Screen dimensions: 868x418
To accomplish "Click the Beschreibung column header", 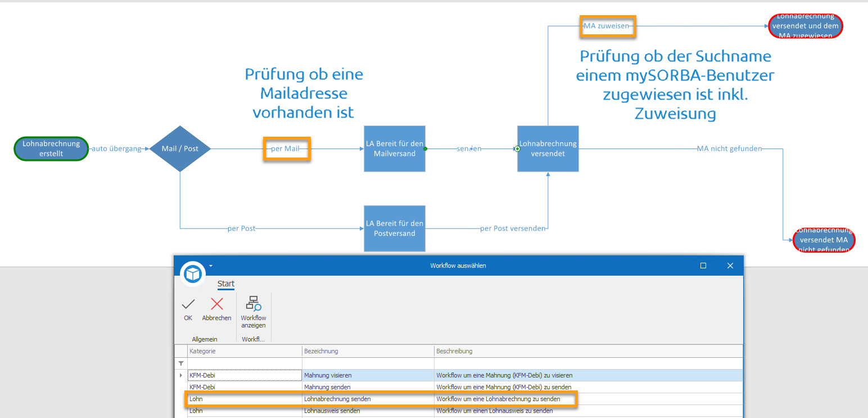I will 587,351.
